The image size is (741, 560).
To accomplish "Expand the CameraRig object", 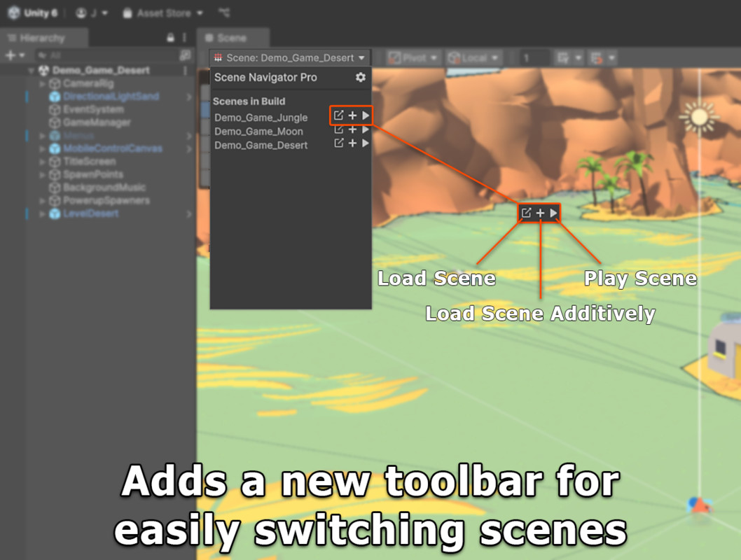I will point(42,83).
